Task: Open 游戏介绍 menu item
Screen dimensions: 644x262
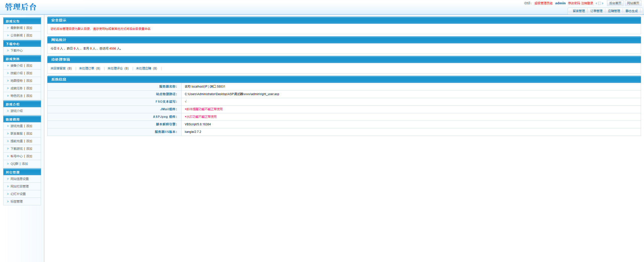Action: point(17,111)
